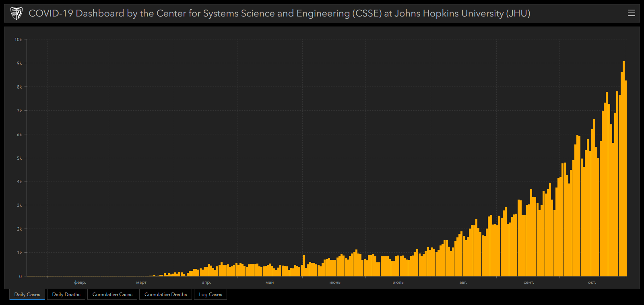The height and width of the screenshot is (305, 644).
Task: Open the Cumulative Cases tab
Action: click(x=112, y=295)
